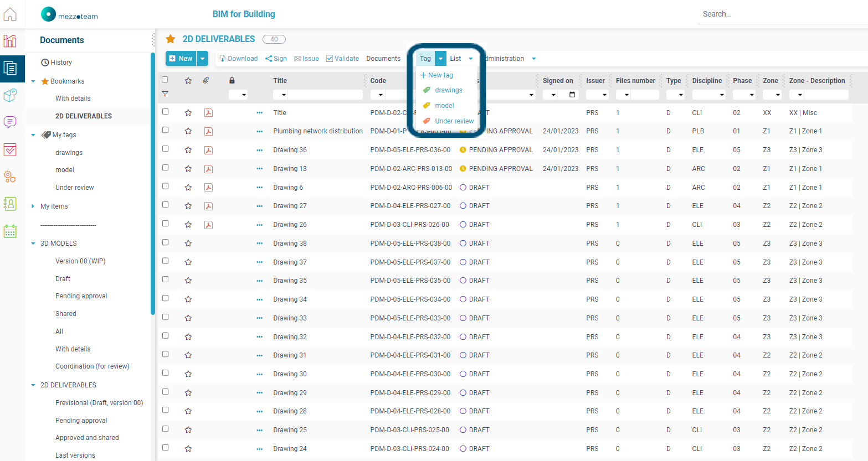Click the global Search field
Screen dimensions: 868x461
pos(782,14)
